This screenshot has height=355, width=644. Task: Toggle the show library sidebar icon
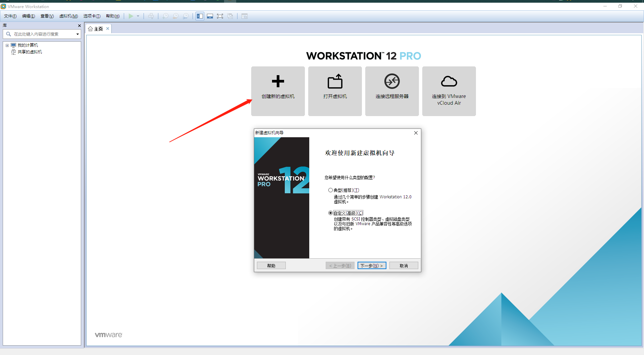tap(200, 16)
